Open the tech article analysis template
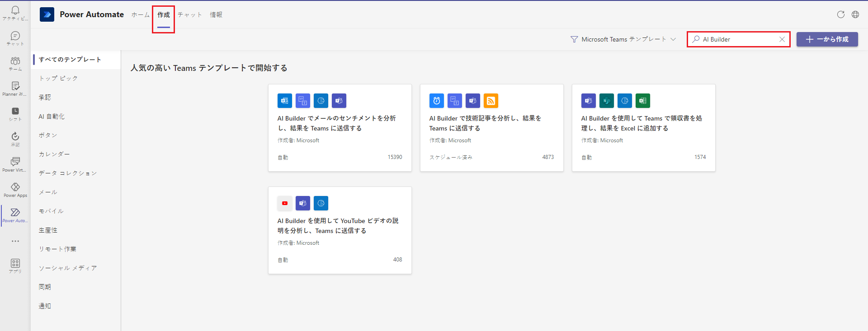This screenshot has width=868, height=331. pos(492,128)
